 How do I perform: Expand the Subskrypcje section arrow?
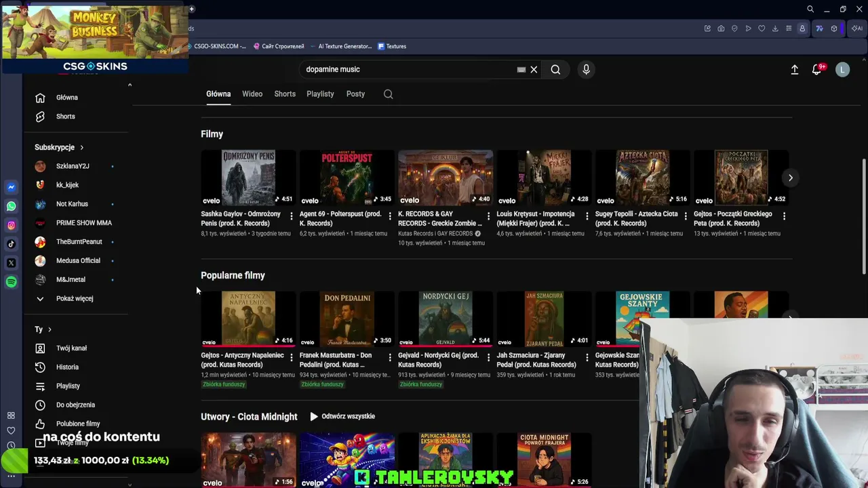(81, 148)
